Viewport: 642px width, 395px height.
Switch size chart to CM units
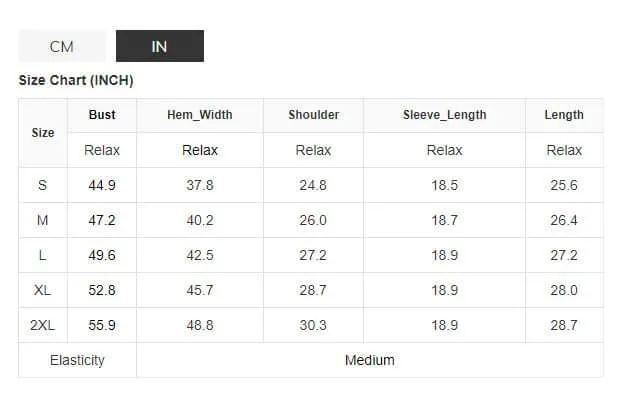(62, 46)
